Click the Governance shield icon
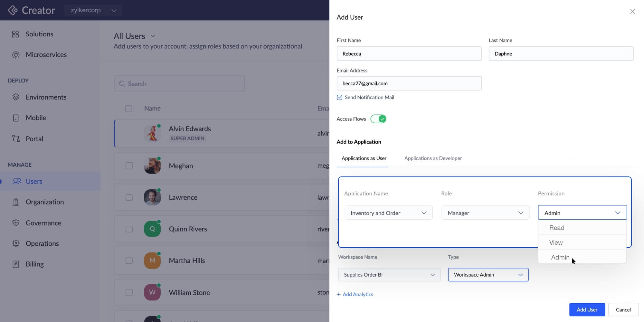The height and width of the screenshot is (322, 644). click(x=15, y=223)
